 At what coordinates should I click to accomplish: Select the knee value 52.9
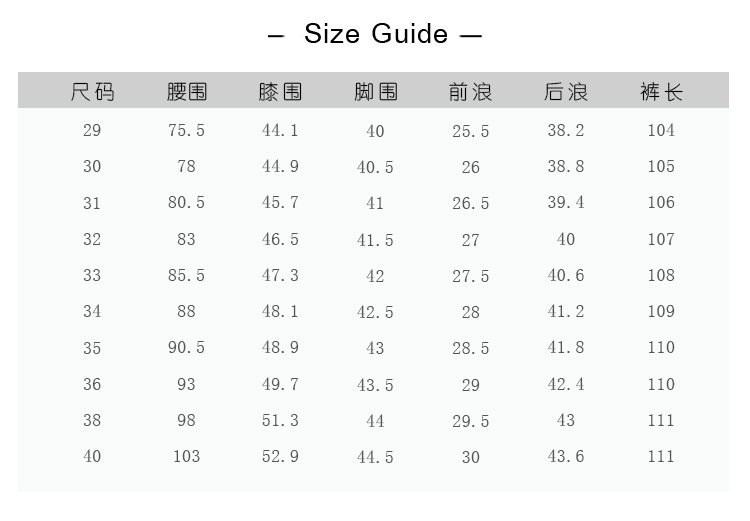click(x=280, y=456)
